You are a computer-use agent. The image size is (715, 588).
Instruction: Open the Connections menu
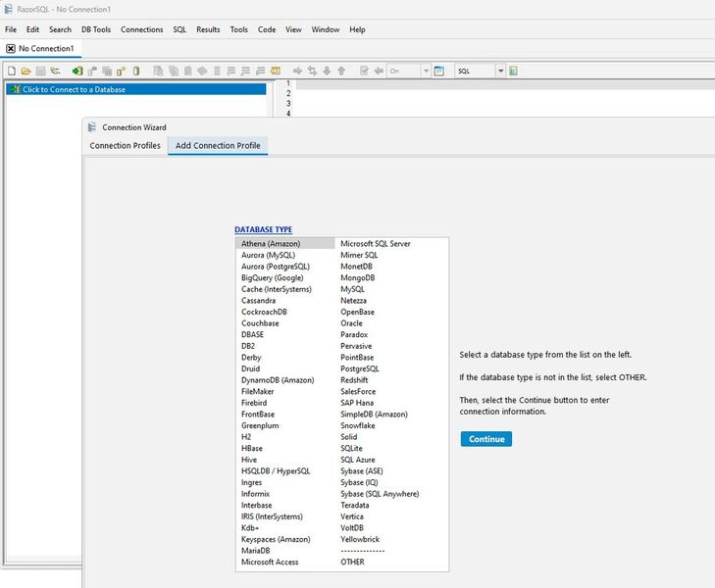(x=142, y=29)
